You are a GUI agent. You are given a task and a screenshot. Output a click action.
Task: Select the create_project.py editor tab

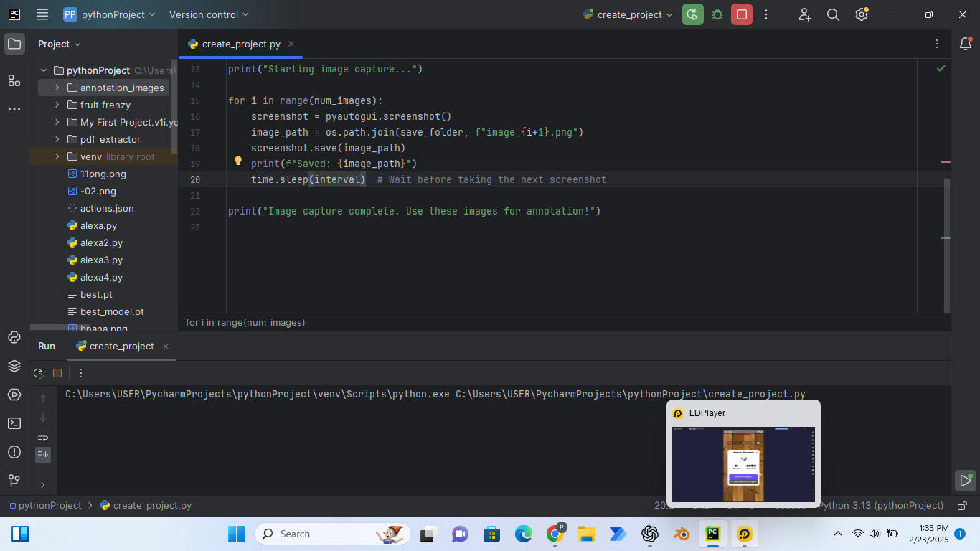[x=240, y=44]
